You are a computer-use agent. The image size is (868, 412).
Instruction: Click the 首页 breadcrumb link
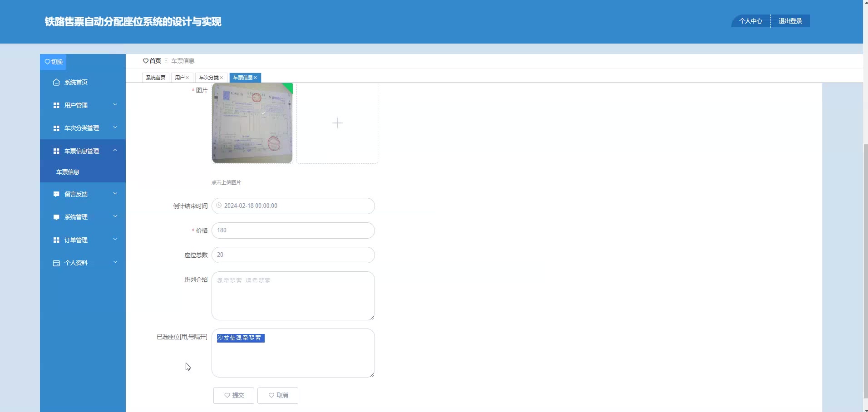click(x=155, y=61)
